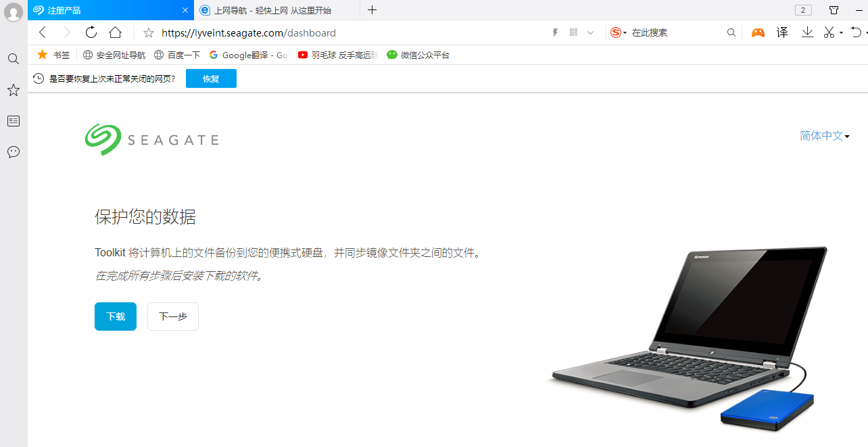The width and height of the screenshot is (868, 447).
Task: Open the game controller icon
Action: (758, 32)
